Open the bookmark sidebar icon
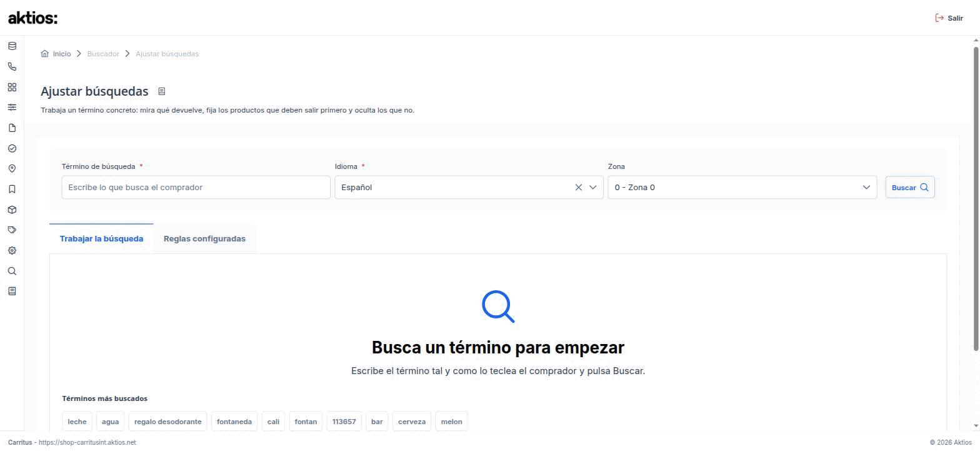 tap(12, 189)
